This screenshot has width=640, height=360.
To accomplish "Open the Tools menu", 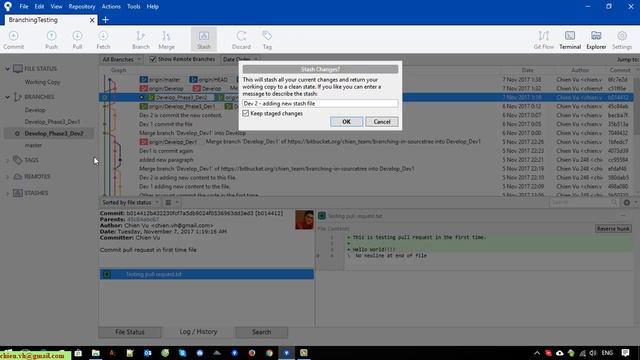I will click(133, 7).
